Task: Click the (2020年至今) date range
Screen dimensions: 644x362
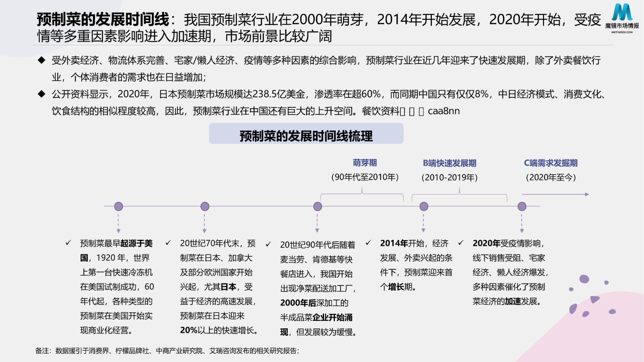Action: [551, 178]
